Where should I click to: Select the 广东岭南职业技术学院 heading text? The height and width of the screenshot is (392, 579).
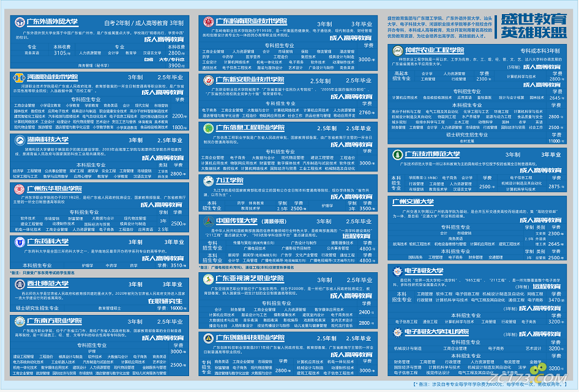(251, 21)
